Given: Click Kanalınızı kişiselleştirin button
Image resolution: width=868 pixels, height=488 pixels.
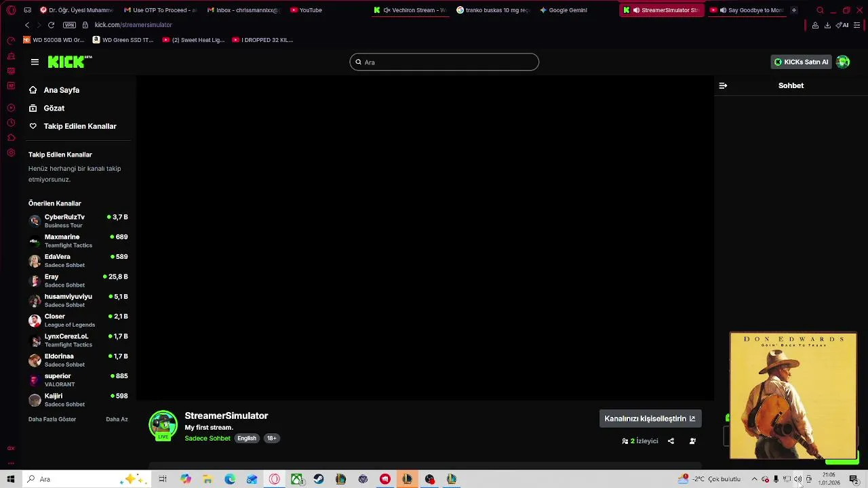Looking at the screenshot, I should point(650,419).
